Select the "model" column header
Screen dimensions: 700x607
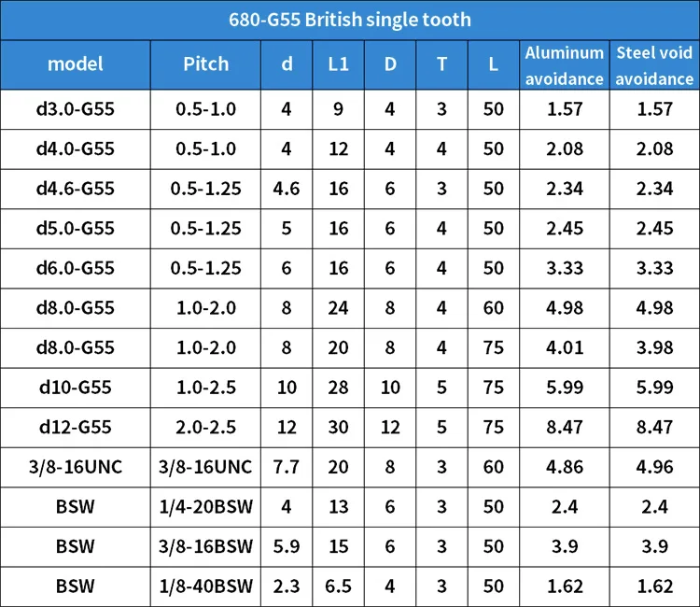click(75, 64)
